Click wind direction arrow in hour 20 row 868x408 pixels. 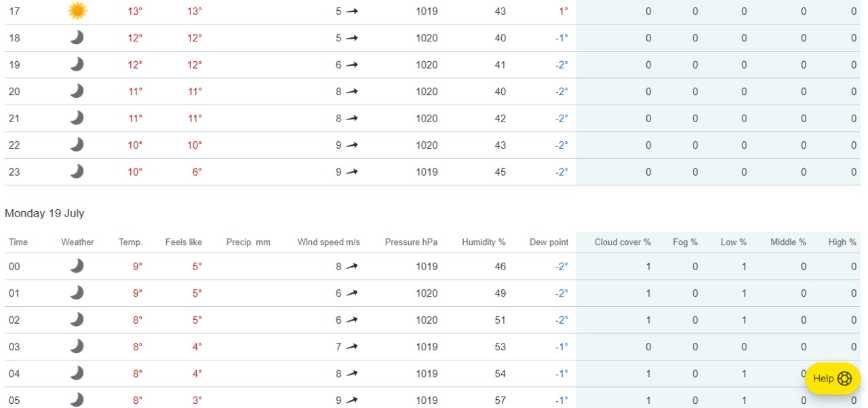click(351, 92)
